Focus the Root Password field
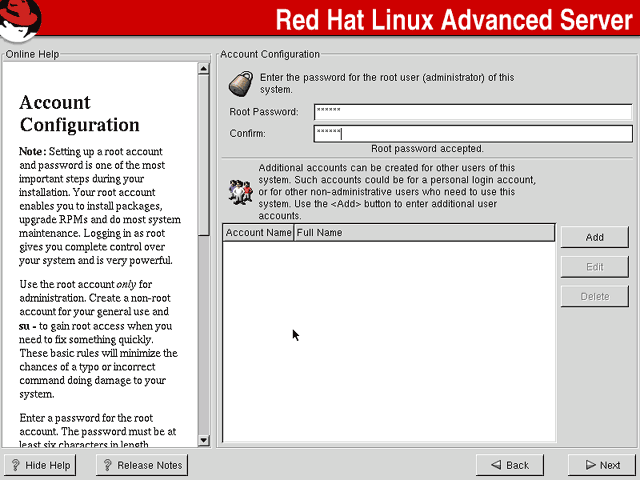 tap(473, 112)
